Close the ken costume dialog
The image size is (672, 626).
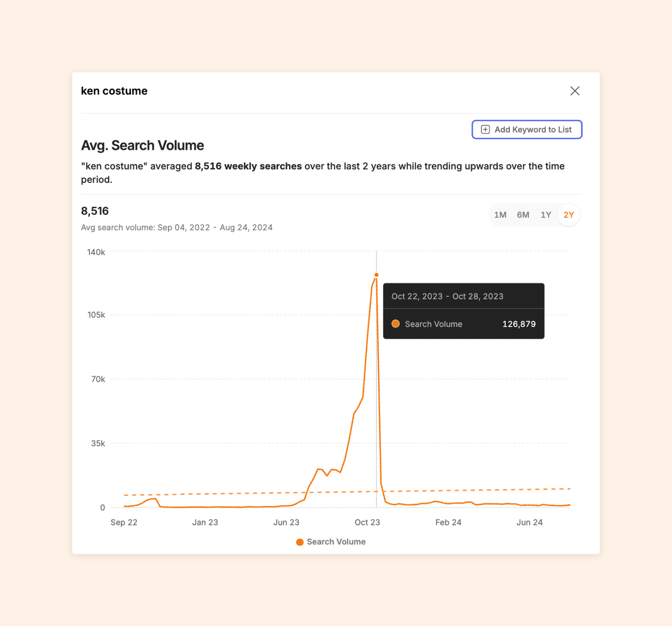574,91
